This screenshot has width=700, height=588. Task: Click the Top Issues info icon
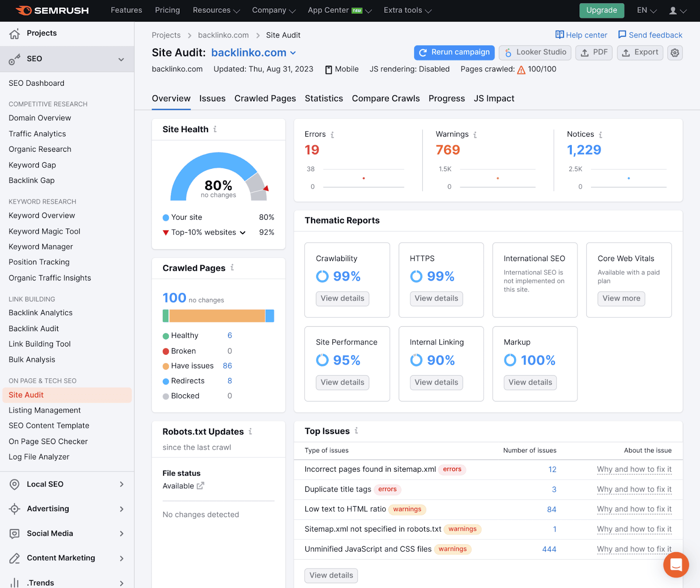[x=357, y=430]
